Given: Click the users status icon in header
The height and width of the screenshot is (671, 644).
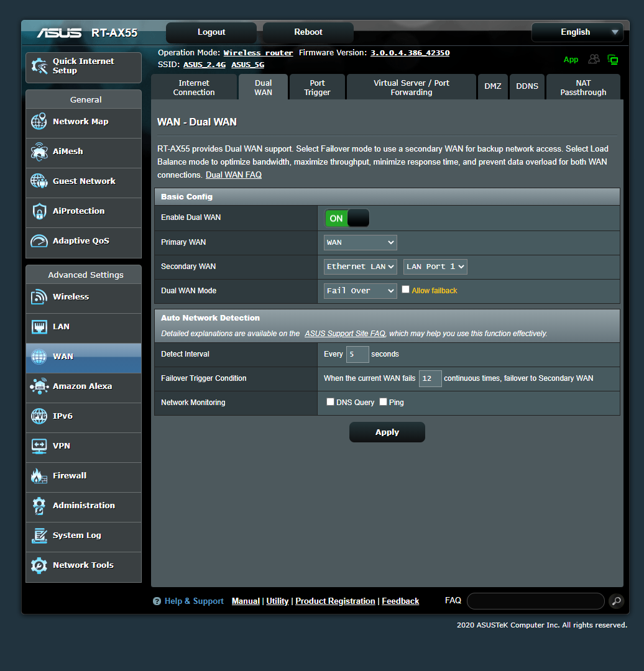Looking at the screenshot, I should [x=594, y=59].
